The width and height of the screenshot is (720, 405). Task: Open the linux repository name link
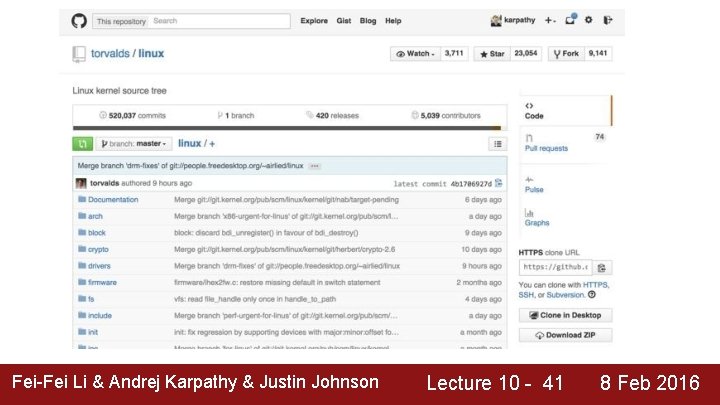[151, 53]
